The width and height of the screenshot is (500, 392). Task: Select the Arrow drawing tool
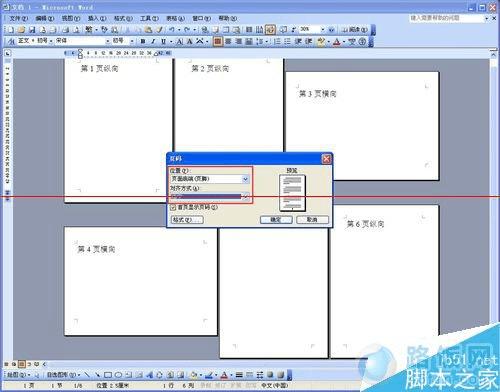97,375
